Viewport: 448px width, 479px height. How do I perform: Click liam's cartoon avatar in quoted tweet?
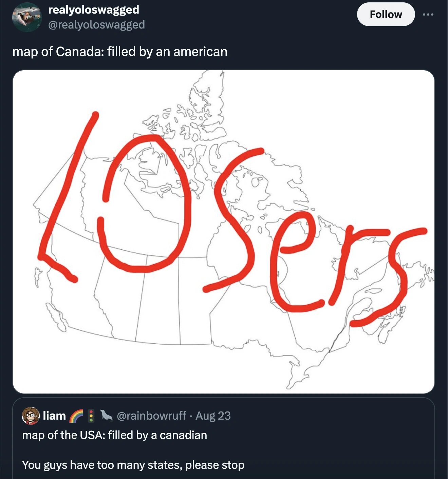pyautogui.click(x=31, y=416)
